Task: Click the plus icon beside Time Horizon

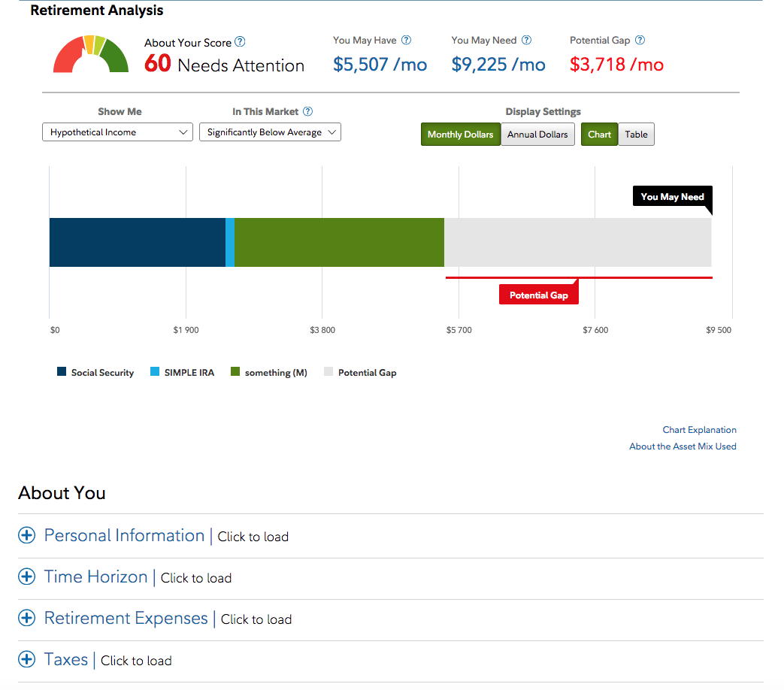Action: 27,577
